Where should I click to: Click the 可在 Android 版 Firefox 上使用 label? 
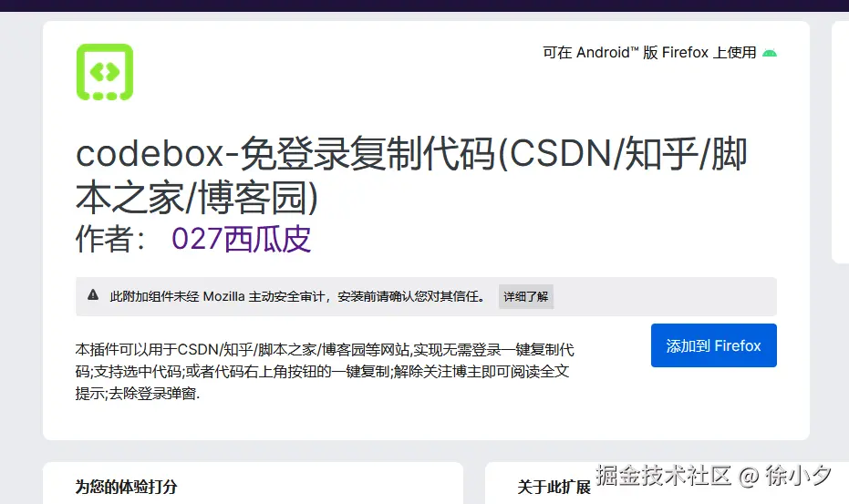click(x=649, y=53)
